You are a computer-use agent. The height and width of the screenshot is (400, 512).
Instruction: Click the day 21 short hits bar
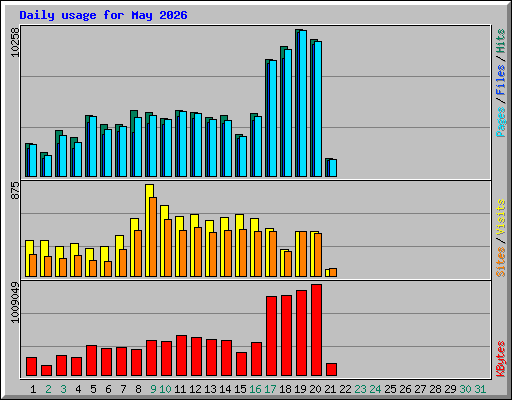pyautogui.click(x=329, y=167)
